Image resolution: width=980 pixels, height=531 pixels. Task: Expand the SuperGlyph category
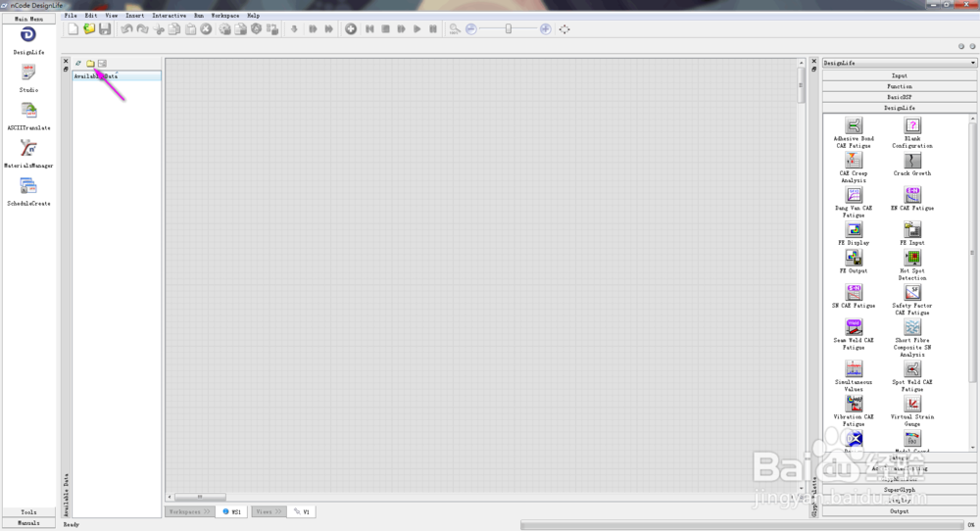(899, 490)
